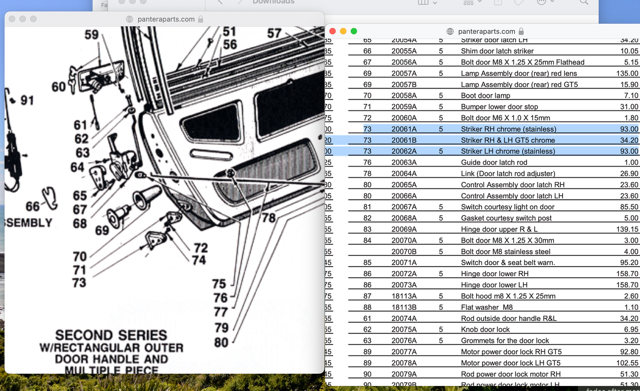
Task: Click part number 20055A
Action: 404,51
